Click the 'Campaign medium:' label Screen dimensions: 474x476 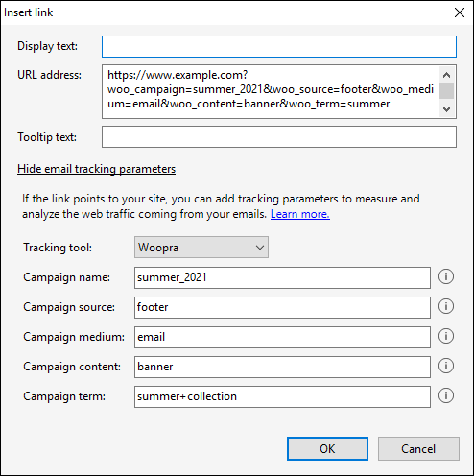point(74,337)
